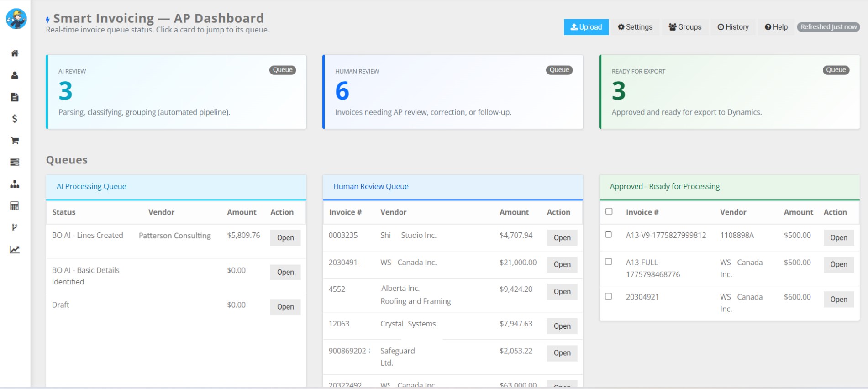Open invoice 4552 Alberta Inc.
Viewport: 868px width, 389px height.
pos(562,291)
